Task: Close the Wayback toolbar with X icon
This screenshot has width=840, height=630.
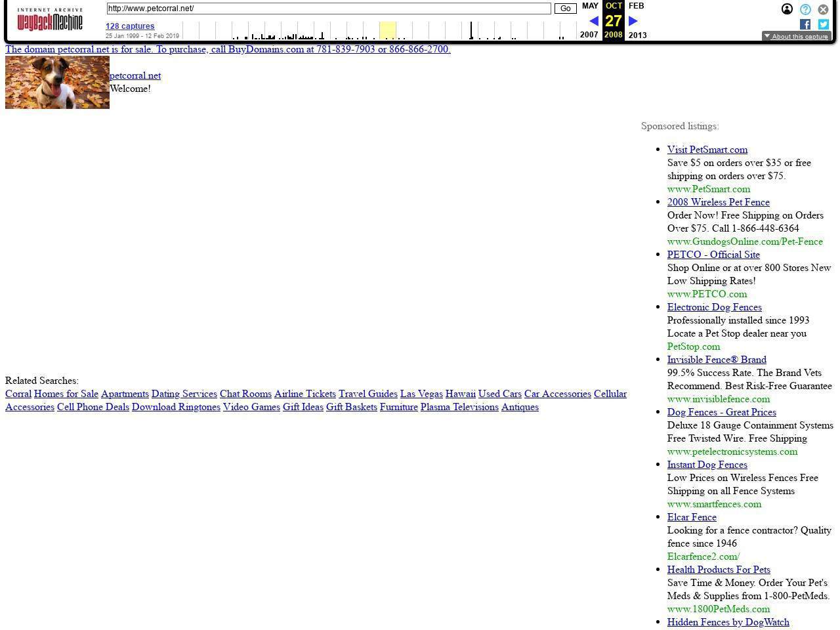Action: pyautogui.click(x=823, y=9)
